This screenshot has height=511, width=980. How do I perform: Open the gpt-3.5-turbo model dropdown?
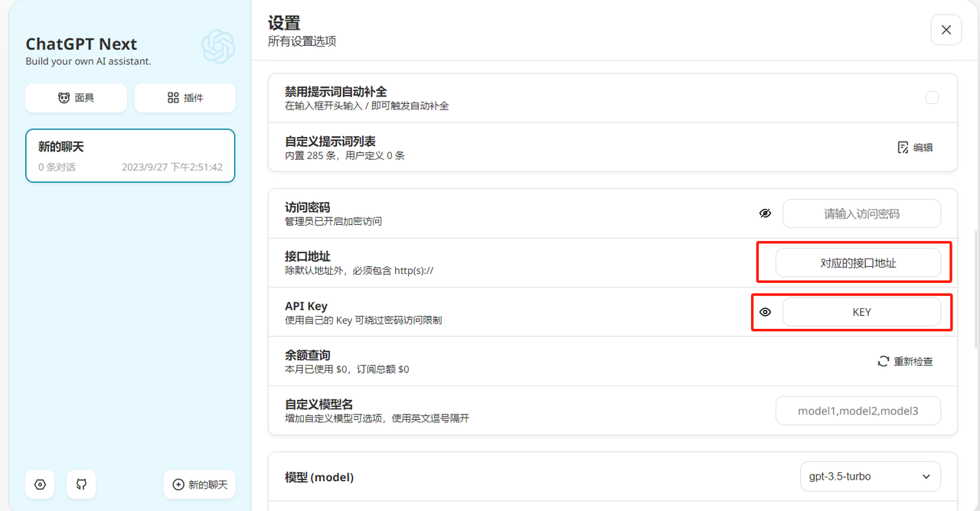point(870,477)
